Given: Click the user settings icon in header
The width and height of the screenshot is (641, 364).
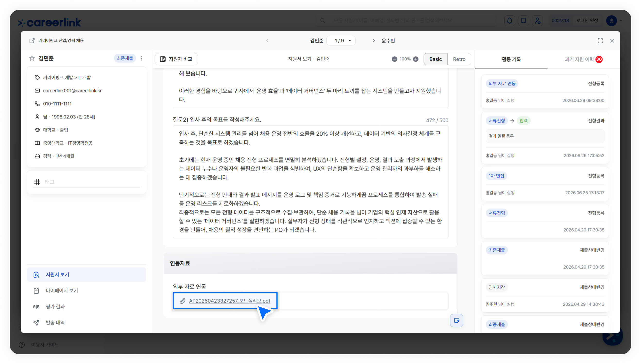Looking at the screenshot, I should pyautogui.click(x=538, y=20).
